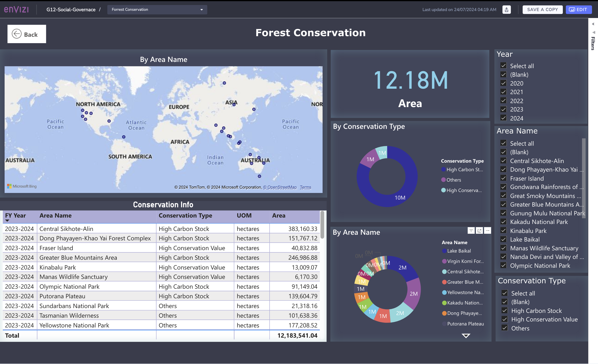Click the FY Year sort arrow in the table

click(x=7, y=221)
